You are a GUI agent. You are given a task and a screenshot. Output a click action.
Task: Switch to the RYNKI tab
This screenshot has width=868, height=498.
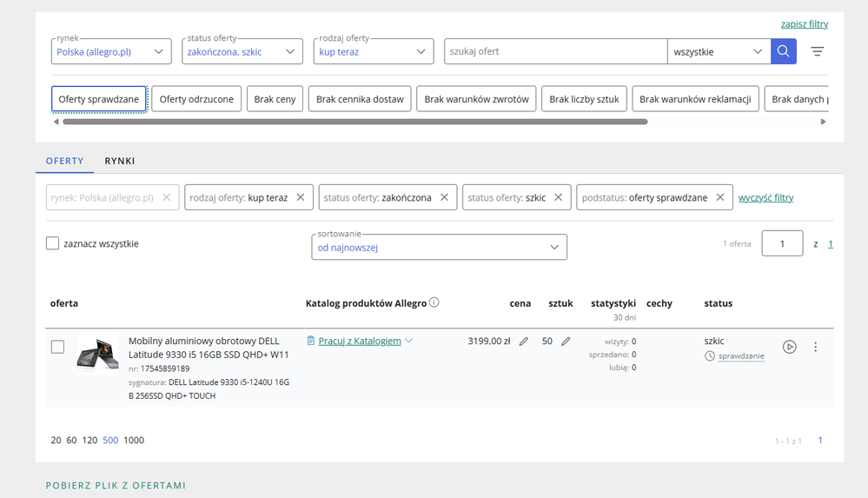pos(120,161)
